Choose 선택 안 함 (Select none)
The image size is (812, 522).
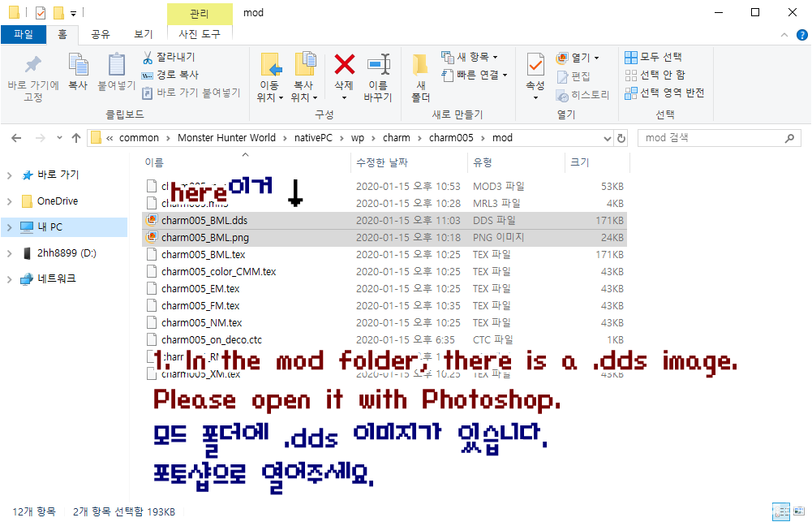(655, 75)
